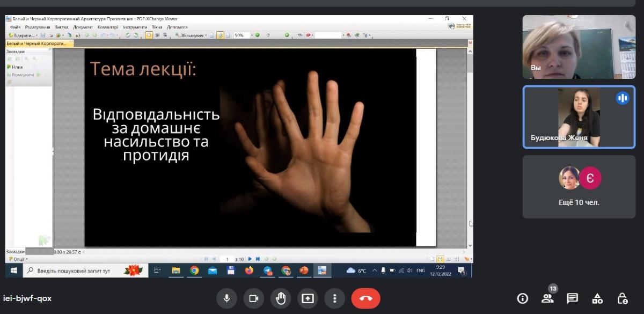The width and height of the screenshot is (644, 314).
Task: Show the participants list with 13 people
Action: [547, 298]
